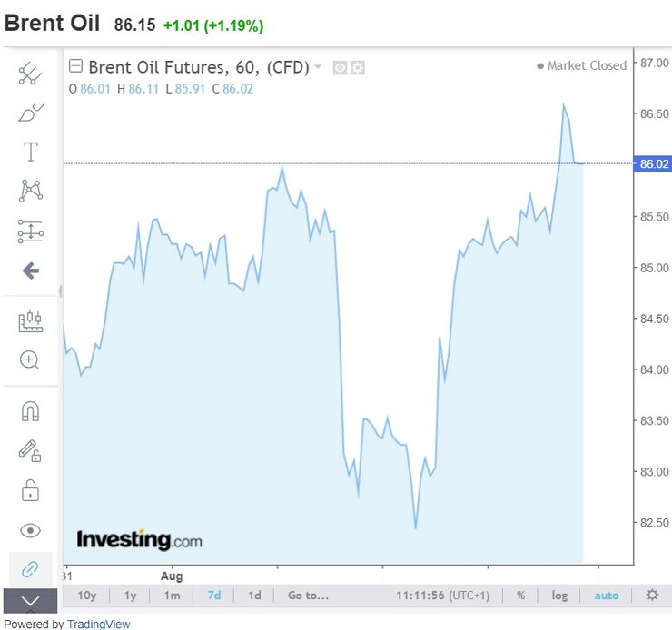672x630 pixels.
Task: Open series format settings gear in legend
Action: pyautogui.click(x=358, y=68)
